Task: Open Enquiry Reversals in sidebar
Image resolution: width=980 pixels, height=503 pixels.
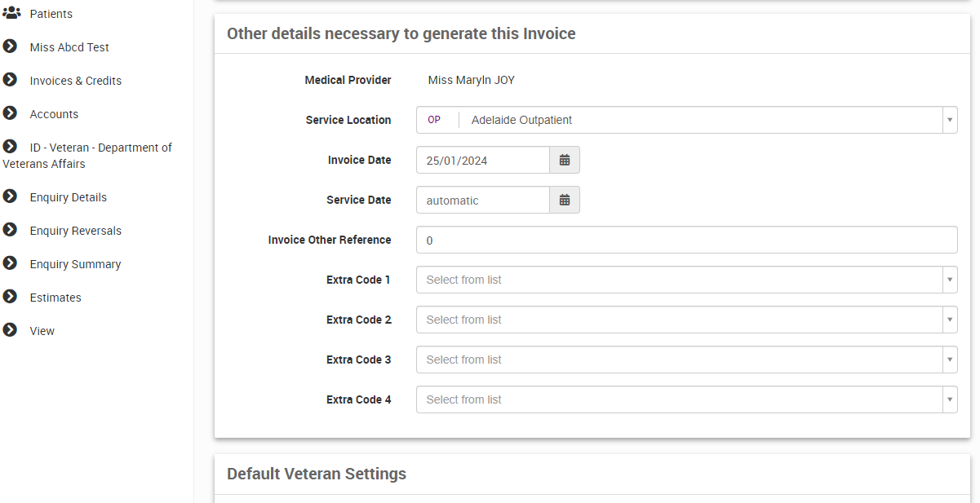Action: 75,231
